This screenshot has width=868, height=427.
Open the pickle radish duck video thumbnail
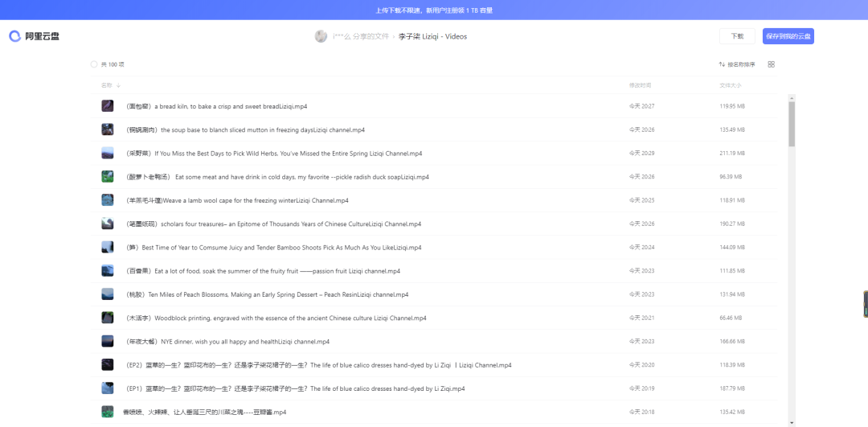pyautogui.click(x=108, y=177)
